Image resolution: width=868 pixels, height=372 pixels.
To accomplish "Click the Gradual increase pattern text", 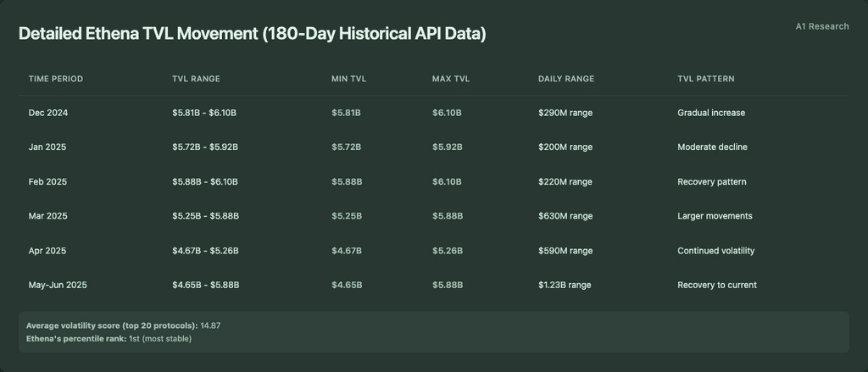I will pyautogui.click(x=711, y=113).
